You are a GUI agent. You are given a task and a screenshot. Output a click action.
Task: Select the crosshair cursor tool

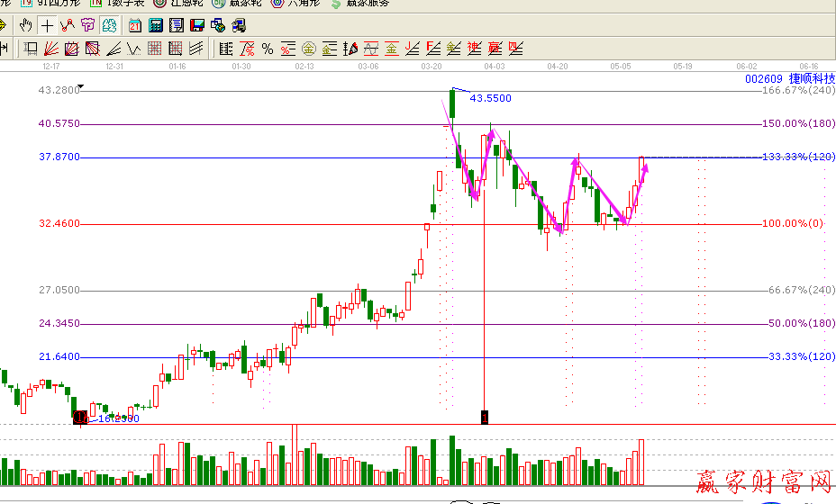[47, 24]
